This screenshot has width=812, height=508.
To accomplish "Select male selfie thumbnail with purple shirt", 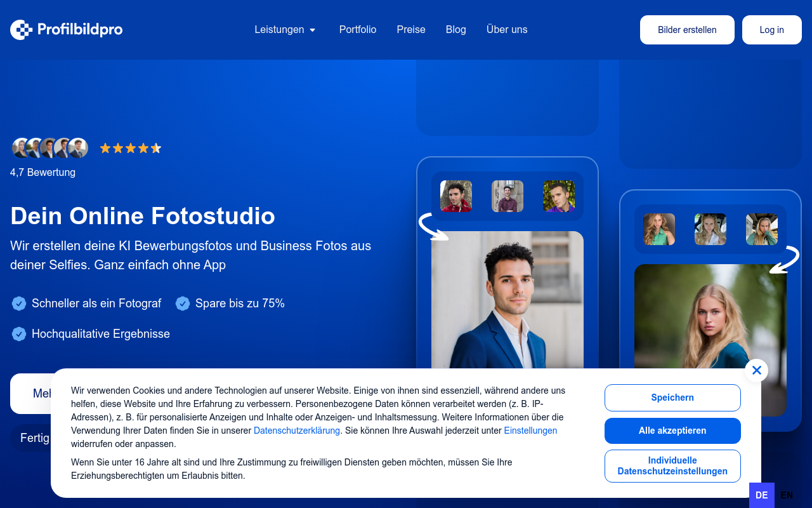I will tap(559, 196).
